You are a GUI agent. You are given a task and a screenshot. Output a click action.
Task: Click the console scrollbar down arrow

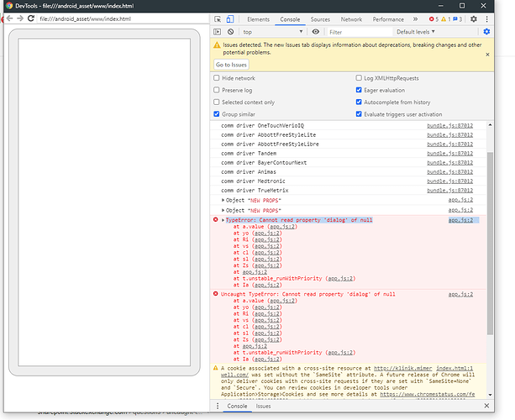(490, 395)
